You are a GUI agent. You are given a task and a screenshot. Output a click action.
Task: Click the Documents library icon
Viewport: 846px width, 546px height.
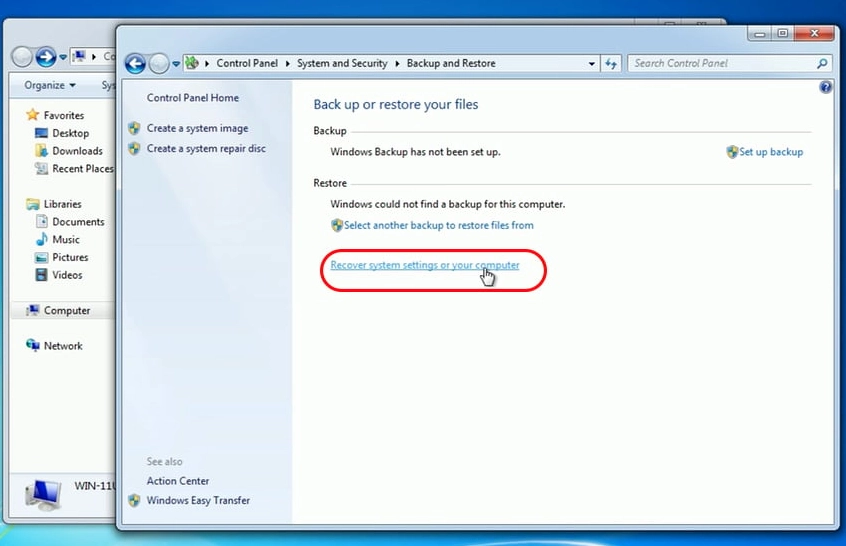tap(42, 221)
